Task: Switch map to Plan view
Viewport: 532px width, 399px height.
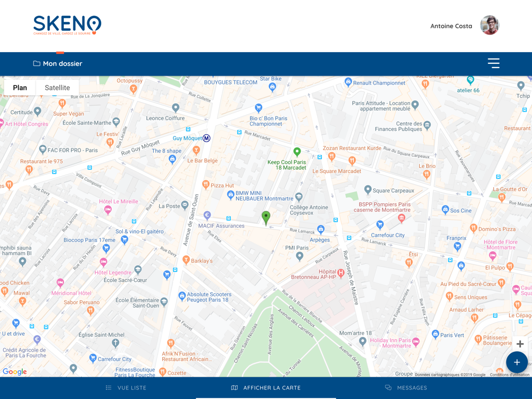Action: tap(20, 88)
